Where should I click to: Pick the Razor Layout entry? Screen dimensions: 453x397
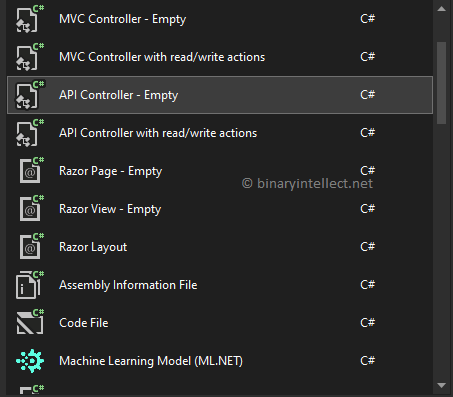click(220, 247)
